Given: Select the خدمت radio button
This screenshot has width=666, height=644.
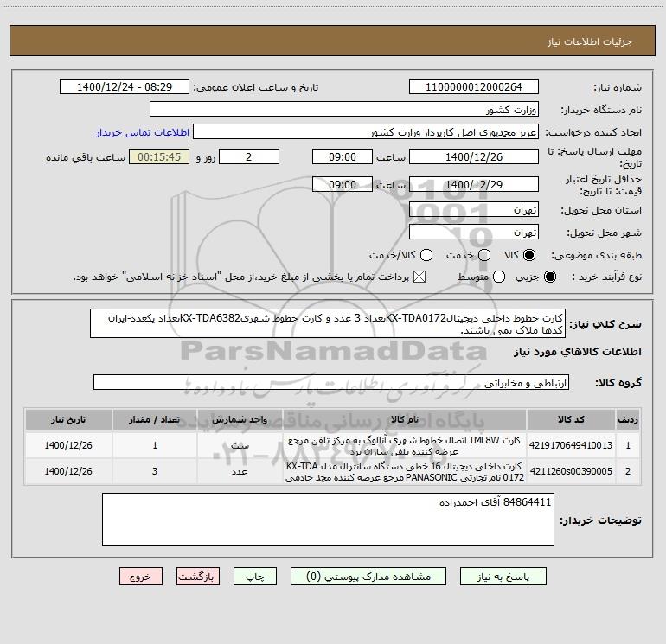Looking at the screenshot, I should pos(484,255).
